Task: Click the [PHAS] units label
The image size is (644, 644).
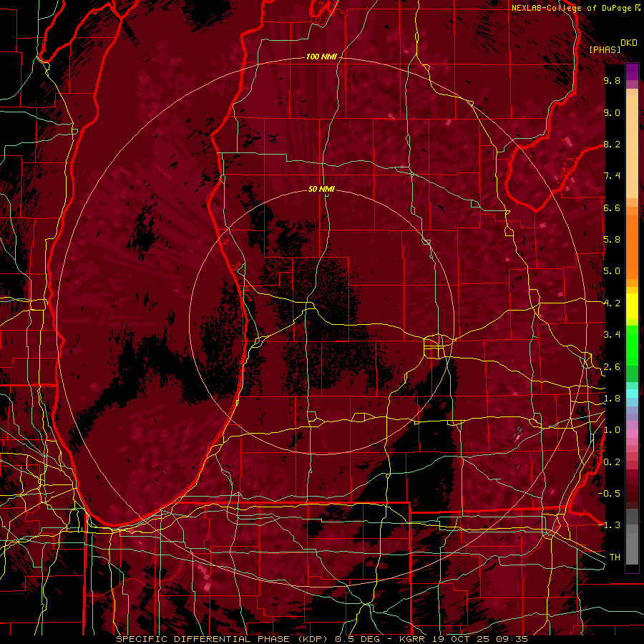Action: [605, 50]
